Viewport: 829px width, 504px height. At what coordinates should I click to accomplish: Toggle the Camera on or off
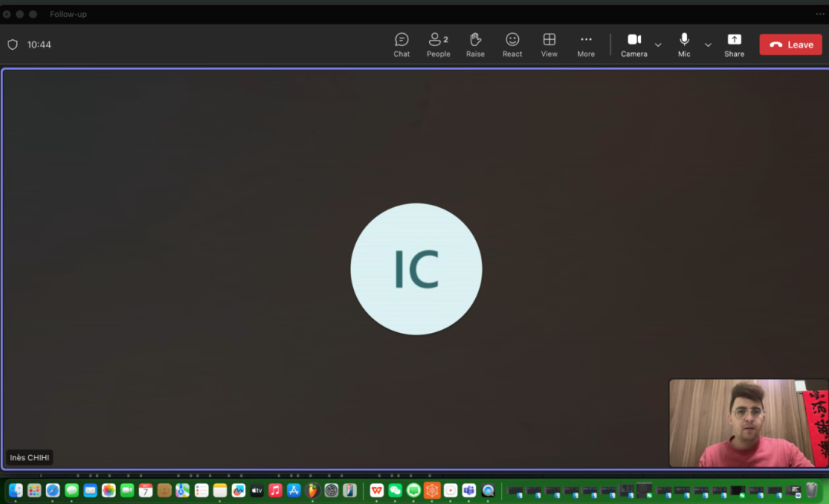(x=634, y=44)
